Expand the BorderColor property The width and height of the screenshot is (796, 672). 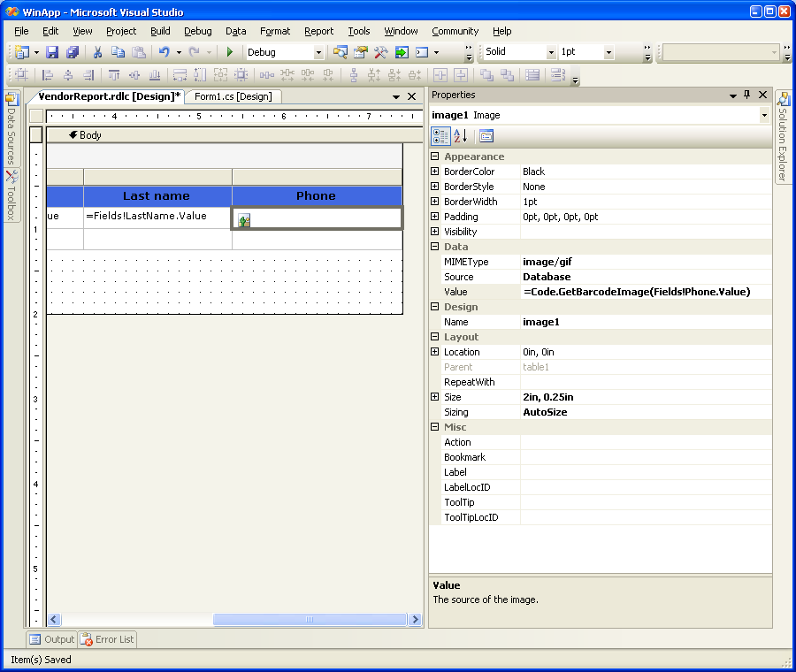[434, 172]
